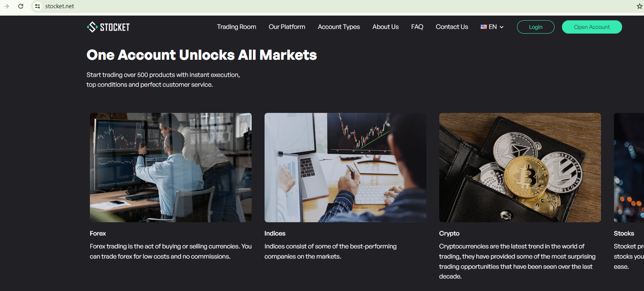The image size is (644, 291).
Task: Open the Trading Room menu item
Action: pos(236,27)
